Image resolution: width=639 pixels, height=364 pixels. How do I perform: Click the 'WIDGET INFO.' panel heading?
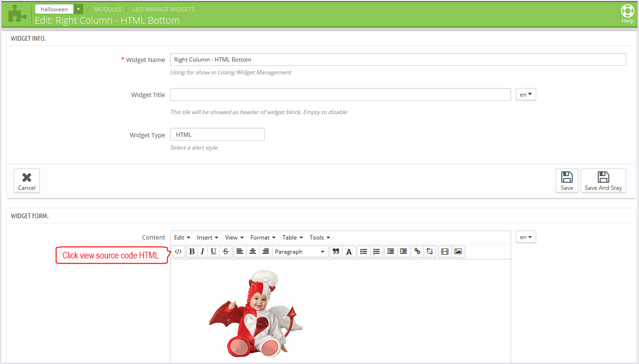pyautogui.click(x=28, y=38)
